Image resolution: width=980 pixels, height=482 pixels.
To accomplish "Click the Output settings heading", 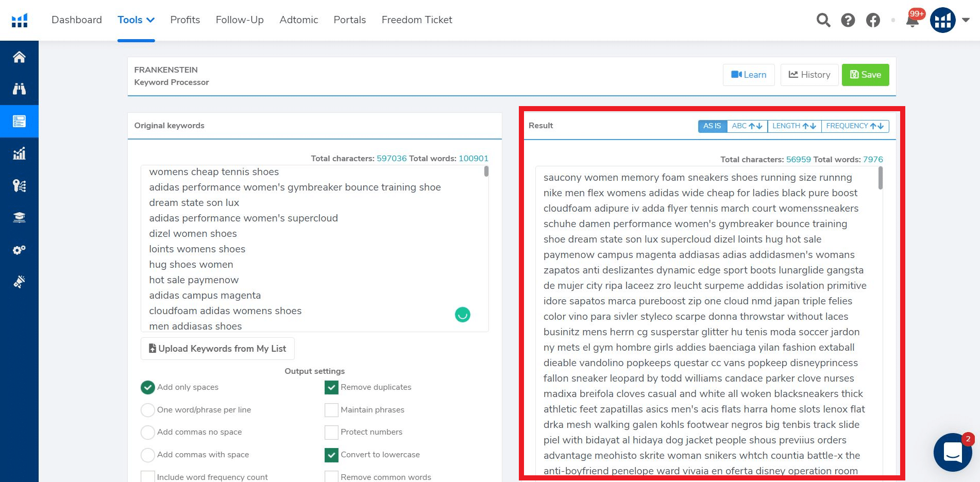I will (x=315, y=371).
